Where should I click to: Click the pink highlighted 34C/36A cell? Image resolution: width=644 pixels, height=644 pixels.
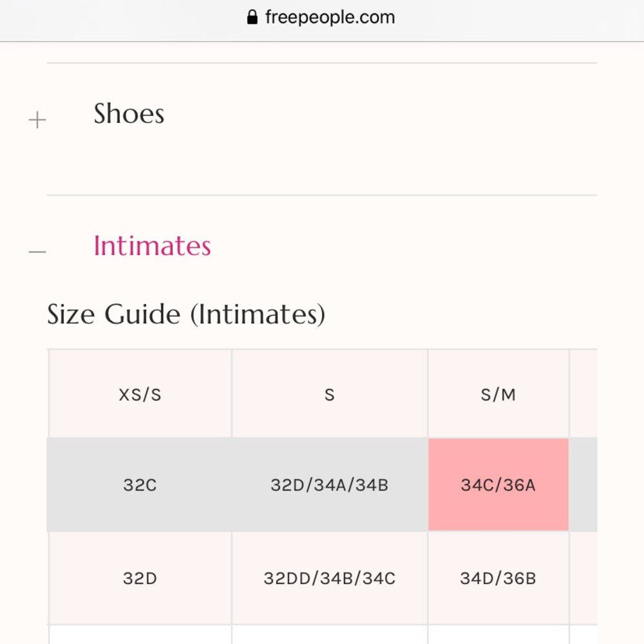(498, 485)
